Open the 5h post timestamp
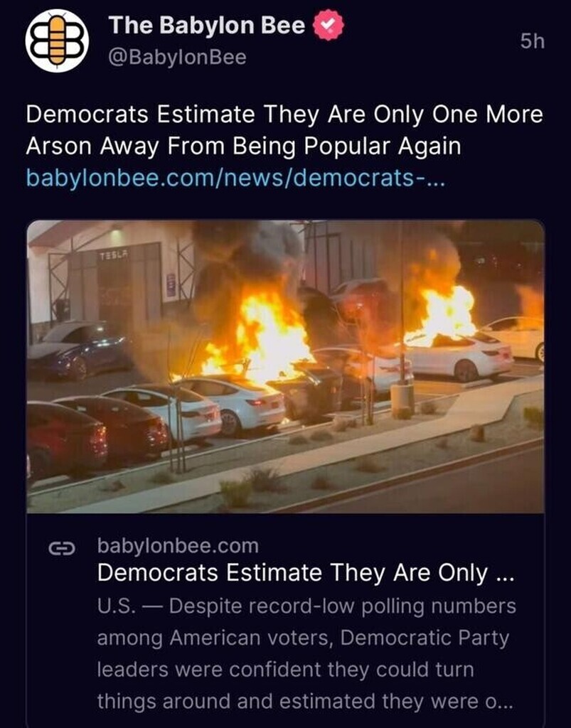Screen dimensions: 571x728 point(532,41)
